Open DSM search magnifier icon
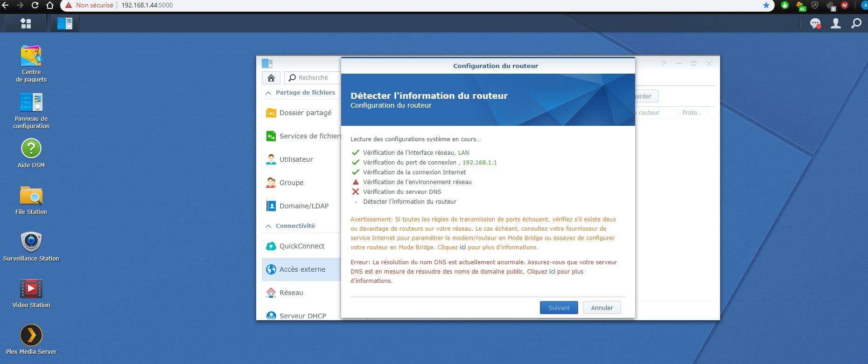The image size is (868, 364). tap(856, 23)
